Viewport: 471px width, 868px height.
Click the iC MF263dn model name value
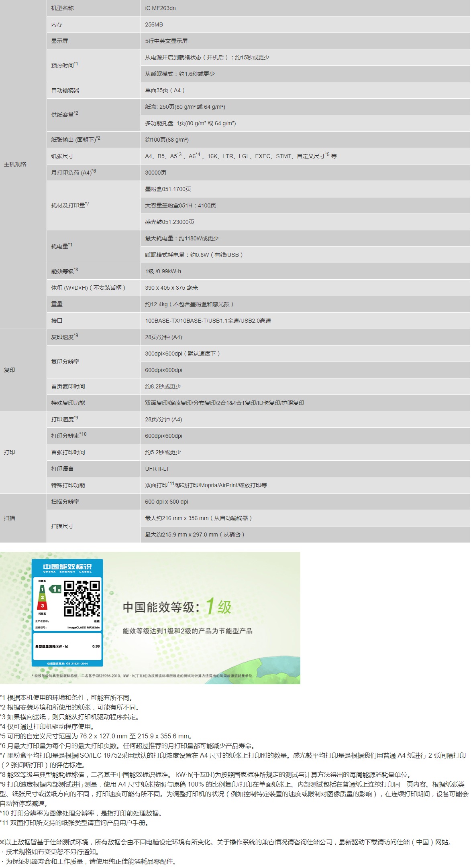click(160, 8)
